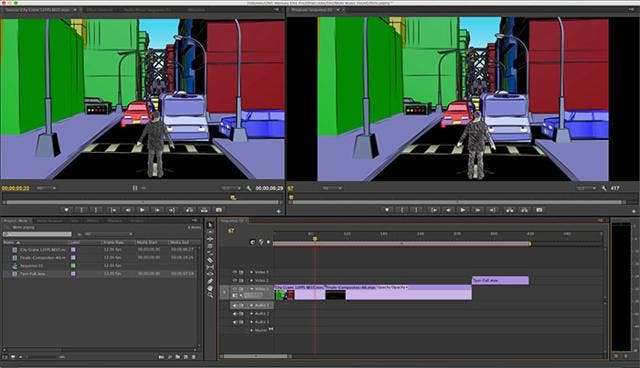Select the Pen tool
This screenshot has width=640, height=368.
[x=210, y=281]
